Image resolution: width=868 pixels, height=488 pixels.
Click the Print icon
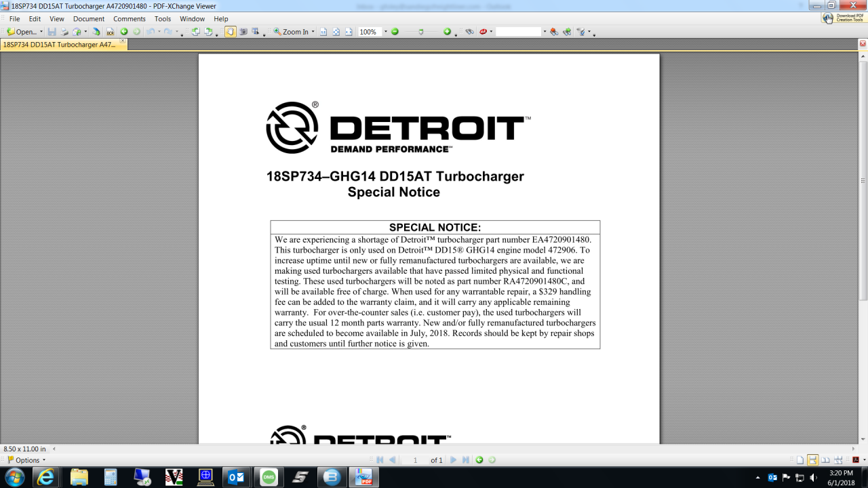pos(64,32)
